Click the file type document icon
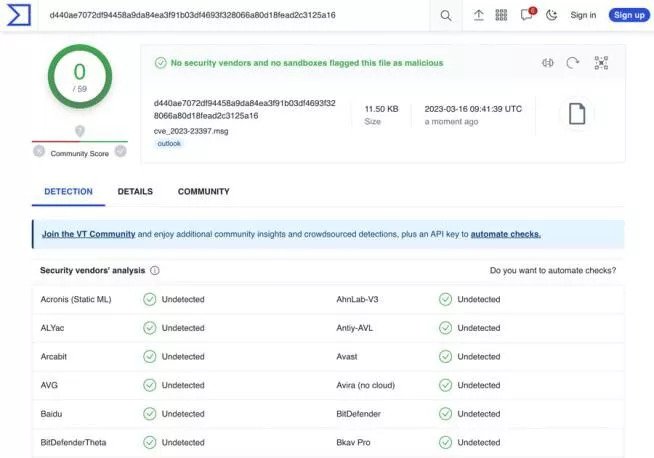 click(x=576, y=114)
